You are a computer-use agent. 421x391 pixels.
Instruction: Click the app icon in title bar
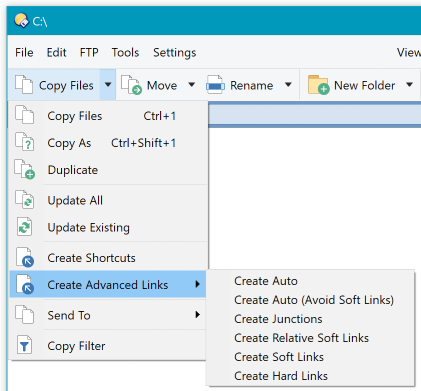click(22, 21)
